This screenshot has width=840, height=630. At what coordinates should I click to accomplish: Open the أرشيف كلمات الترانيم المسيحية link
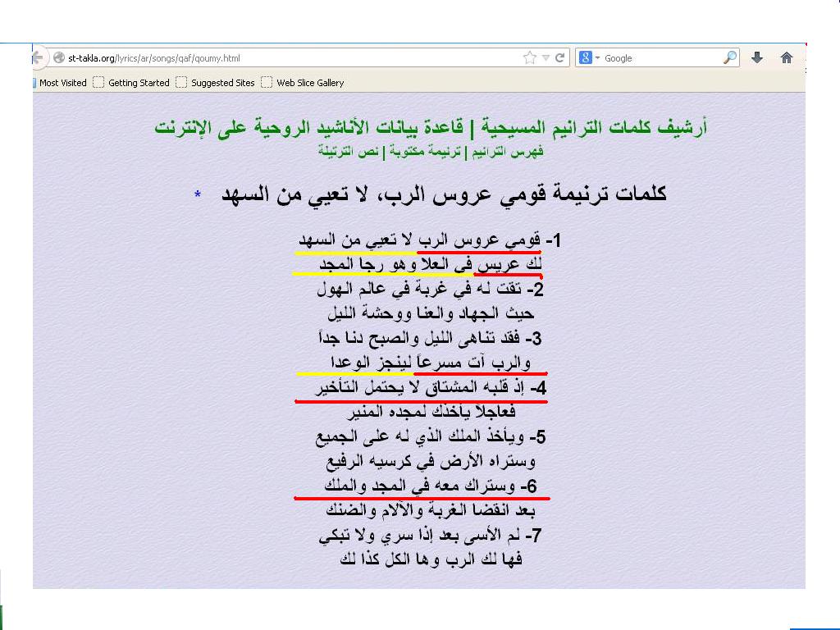589,128
